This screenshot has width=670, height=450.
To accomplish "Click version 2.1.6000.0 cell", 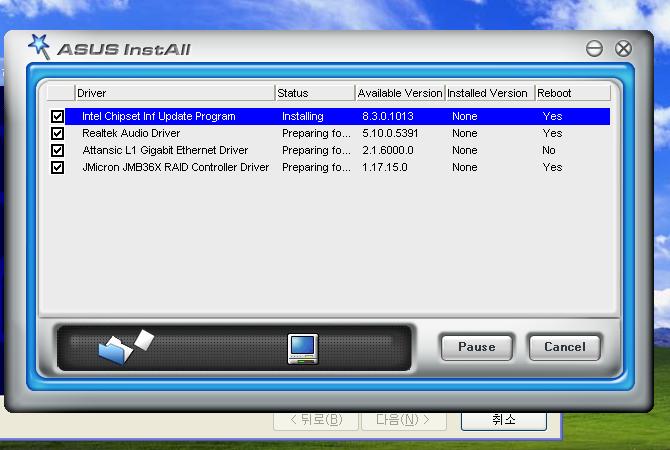I will coord(388,150).
